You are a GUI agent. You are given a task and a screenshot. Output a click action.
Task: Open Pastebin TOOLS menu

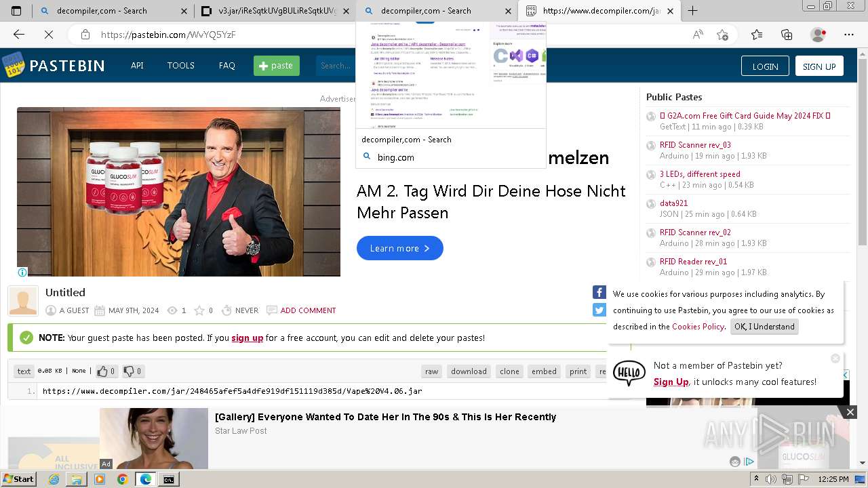click(181, 66)
